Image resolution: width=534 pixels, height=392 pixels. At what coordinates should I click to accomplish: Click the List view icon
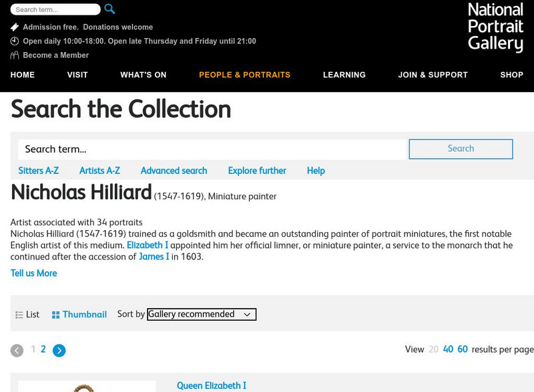tap(19, 315)
